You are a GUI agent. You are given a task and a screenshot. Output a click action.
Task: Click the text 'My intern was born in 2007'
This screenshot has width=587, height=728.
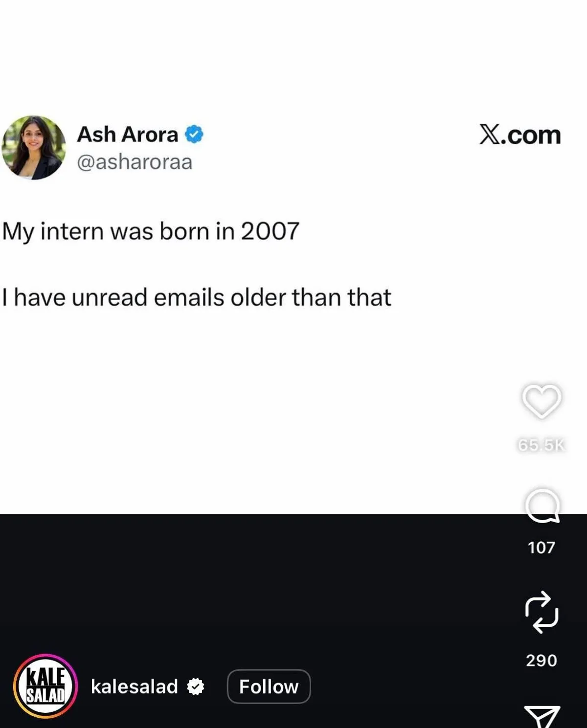click(x=151, y=232)
